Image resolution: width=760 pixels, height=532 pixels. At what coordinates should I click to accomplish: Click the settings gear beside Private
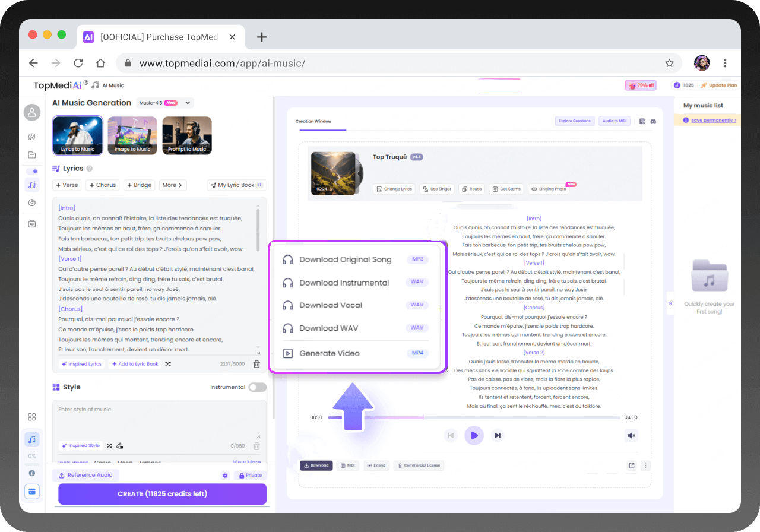coord(225,476)
